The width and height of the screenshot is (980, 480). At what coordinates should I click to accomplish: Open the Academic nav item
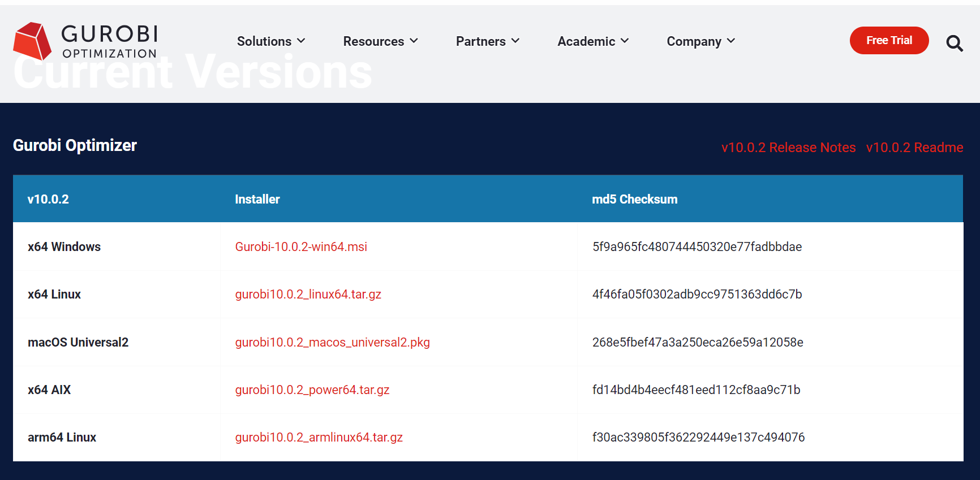click(x=586, y=41)
